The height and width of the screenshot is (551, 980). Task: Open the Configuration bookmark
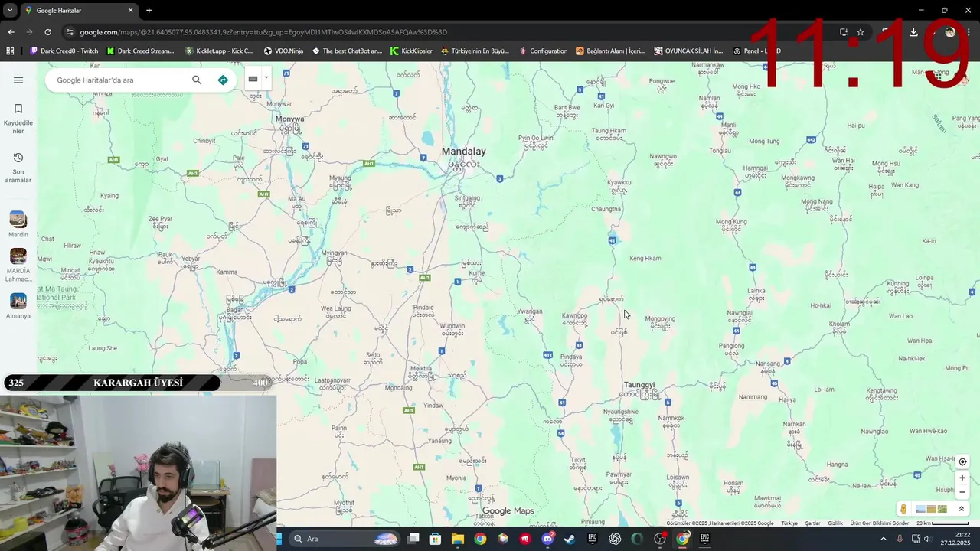(x=543, y=51)
